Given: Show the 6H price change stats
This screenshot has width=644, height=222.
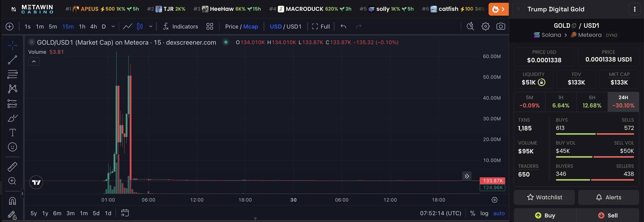Looking at the screenshot, I should 592,102.
